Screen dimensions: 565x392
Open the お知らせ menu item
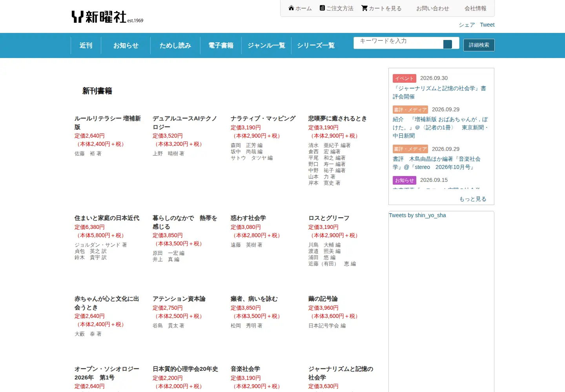(x=126, y=45)
